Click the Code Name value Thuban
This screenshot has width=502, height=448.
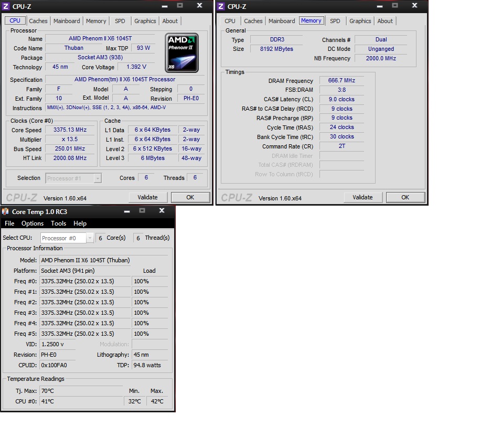74,48
